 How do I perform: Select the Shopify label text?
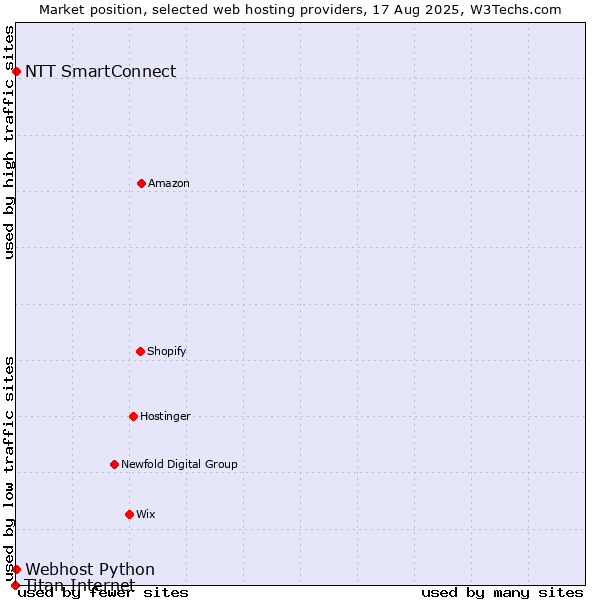(x=166, y=351)
